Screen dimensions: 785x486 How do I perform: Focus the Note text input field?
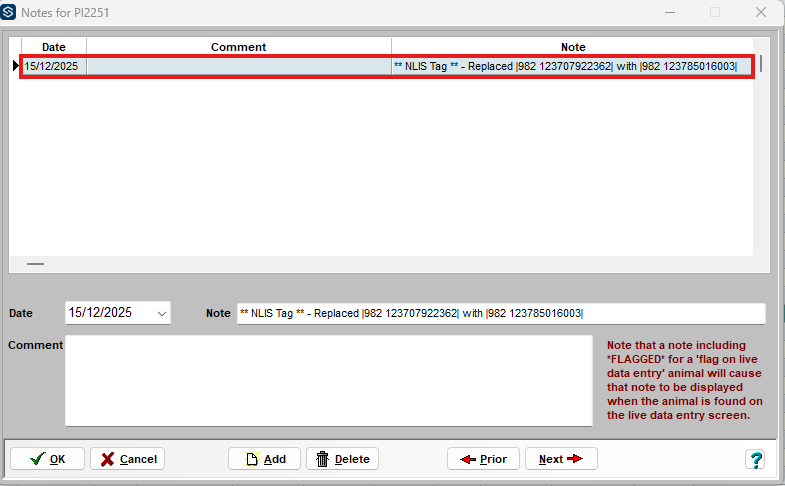500,313
